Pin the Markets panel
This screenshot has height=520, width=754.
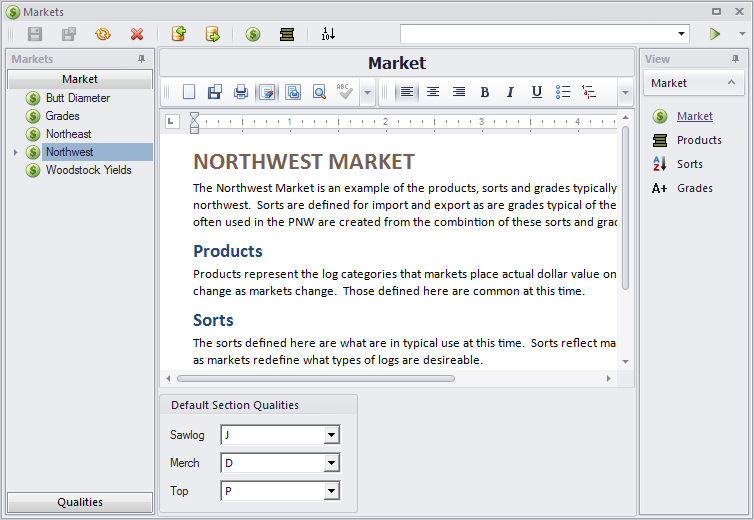[x=141, y=59]
